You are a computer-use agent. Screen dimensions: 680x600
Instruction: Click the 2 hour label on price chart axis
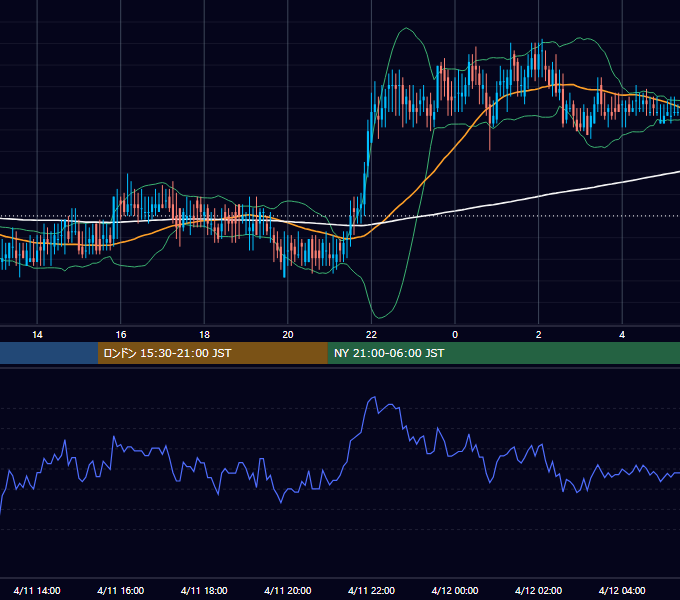(x=539, y=335)
